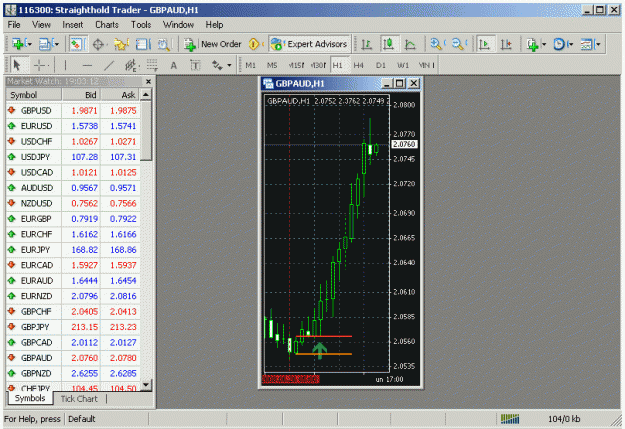Image resolution: width=625 pixels, height=429 pixels.
Task: Open the Data Window crosshair-target icon
Action: [98, 44]
